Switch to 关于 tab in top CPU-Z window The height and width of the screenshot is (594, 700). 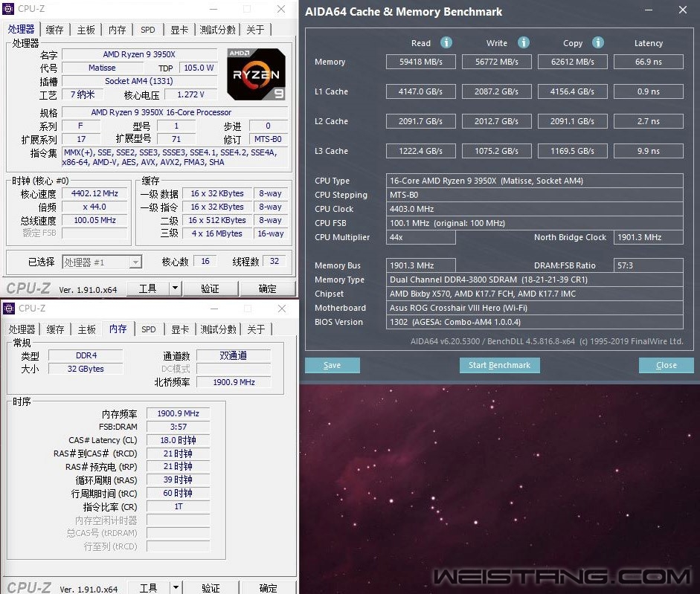(255, 30)
